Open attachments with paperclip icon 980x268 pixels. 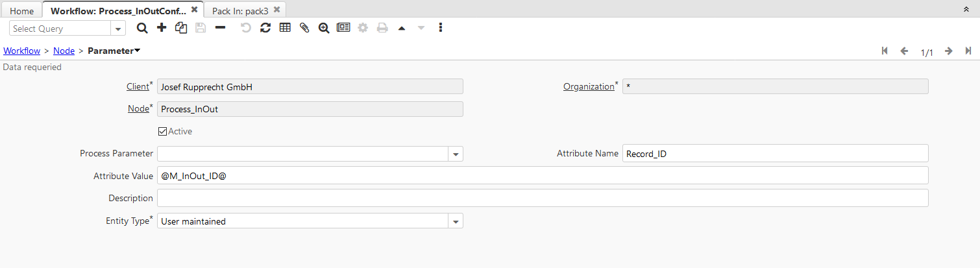click(x=304, y=28)
